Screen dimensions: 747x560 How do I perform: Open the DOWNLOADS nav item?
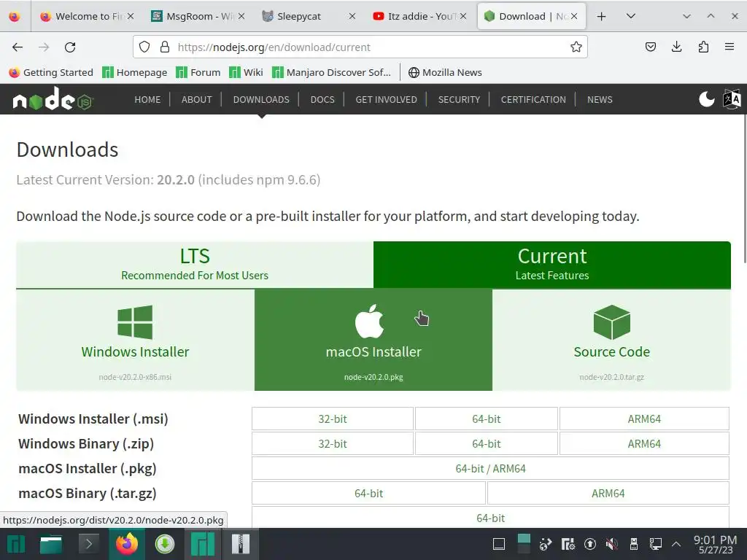pyautogui.click(x=261, y=99)
